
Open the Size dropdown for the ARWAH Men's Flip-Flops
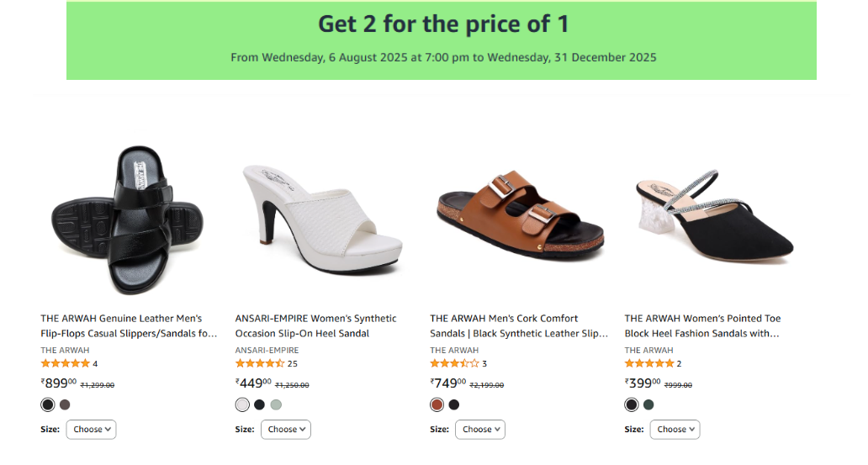tap(91, 429)
